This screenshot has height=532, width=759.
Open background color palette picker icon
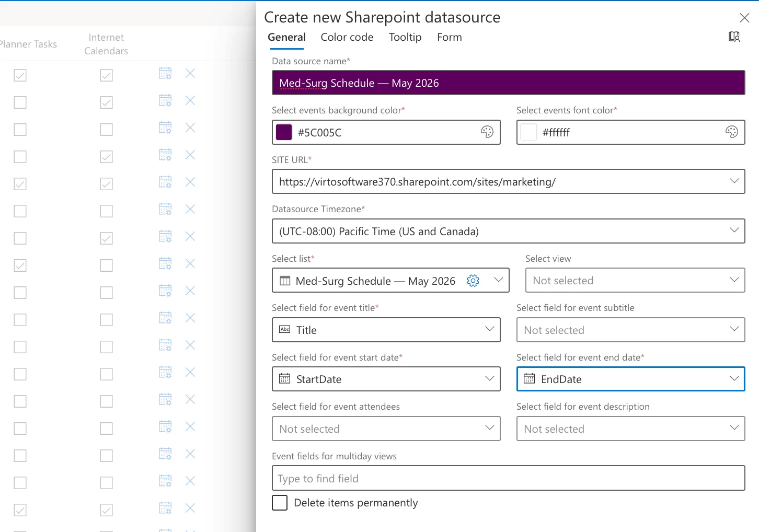[487, 132]
